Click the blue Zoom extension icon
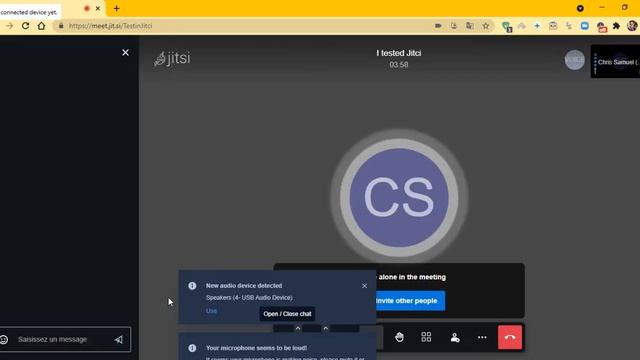Viewport: 640px width, 360px height. 584,26
